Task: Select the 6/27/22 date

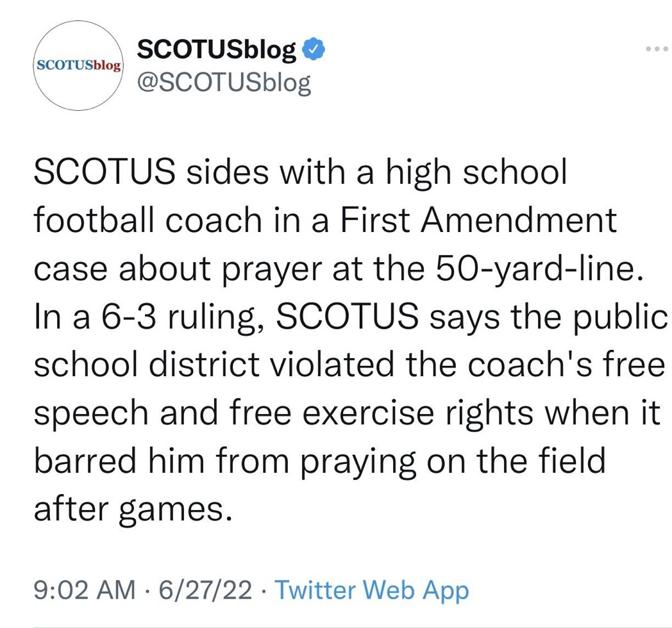Action: tap(206, 590)
